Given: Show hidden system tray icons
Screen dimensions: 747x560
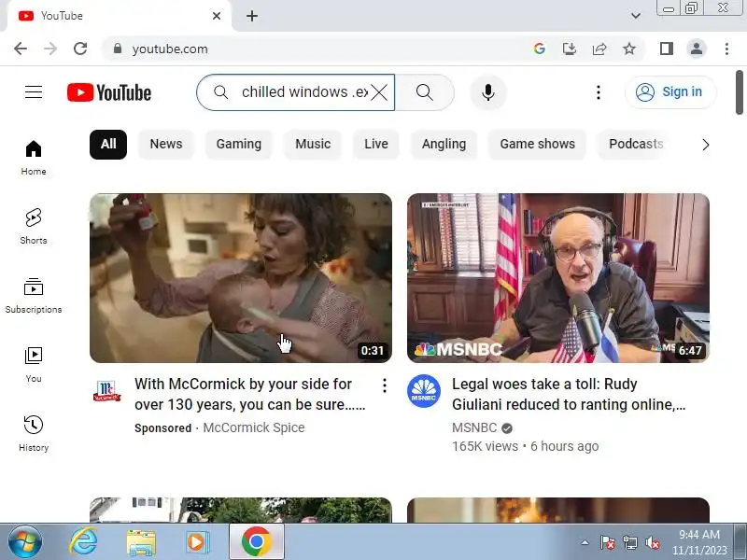Looking at the screenshot, I should [585, 542].
